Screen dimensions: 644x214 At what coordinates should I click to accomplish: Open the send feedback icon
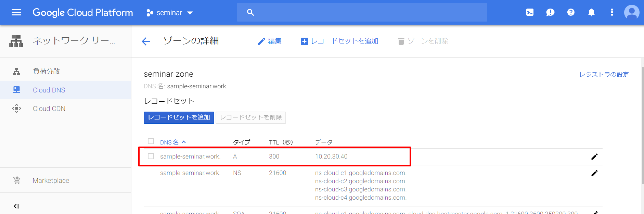(x=550, y=13)
